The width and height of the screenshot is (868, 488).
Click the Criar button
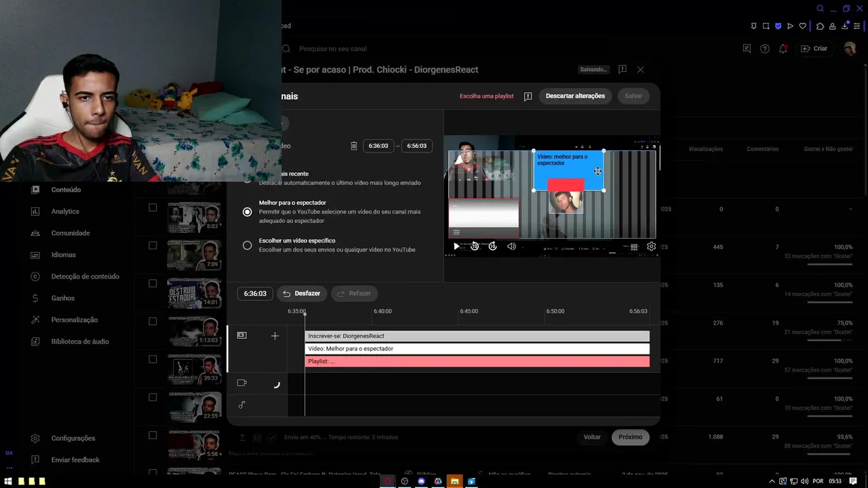coord(814,49)
